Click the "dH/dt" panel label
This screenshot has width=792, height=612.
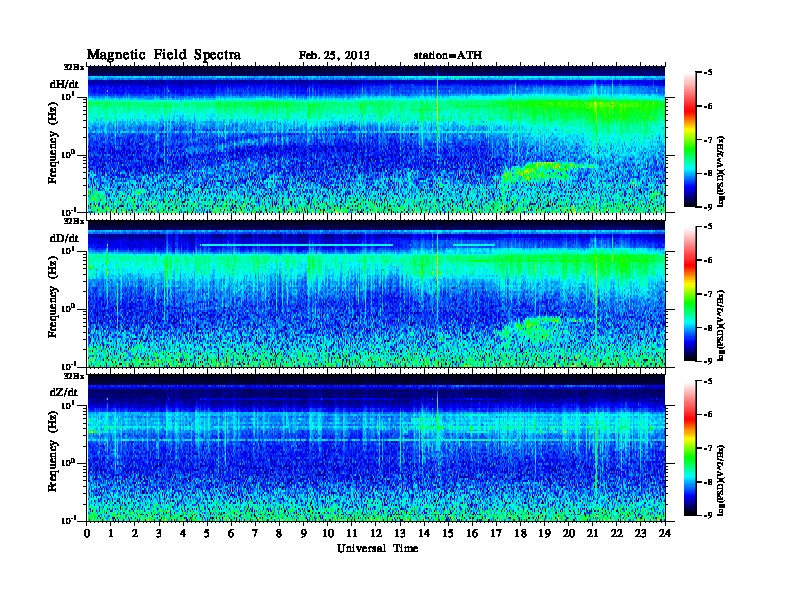click(64, 84)
